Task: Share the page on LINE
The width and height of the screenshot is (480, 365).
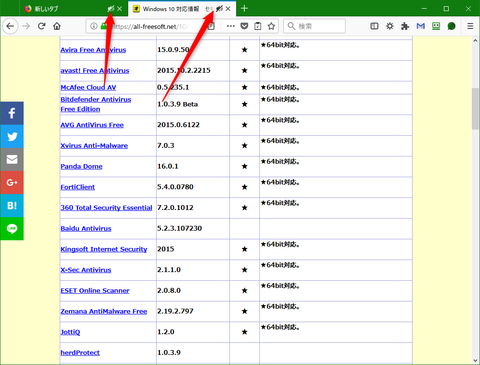Action: pos(12,228)
